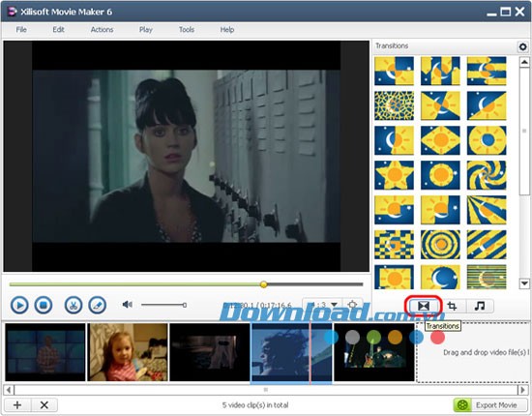532x416 pixels.
Task: Select the concert stage video clip
Action: (374, 352)
